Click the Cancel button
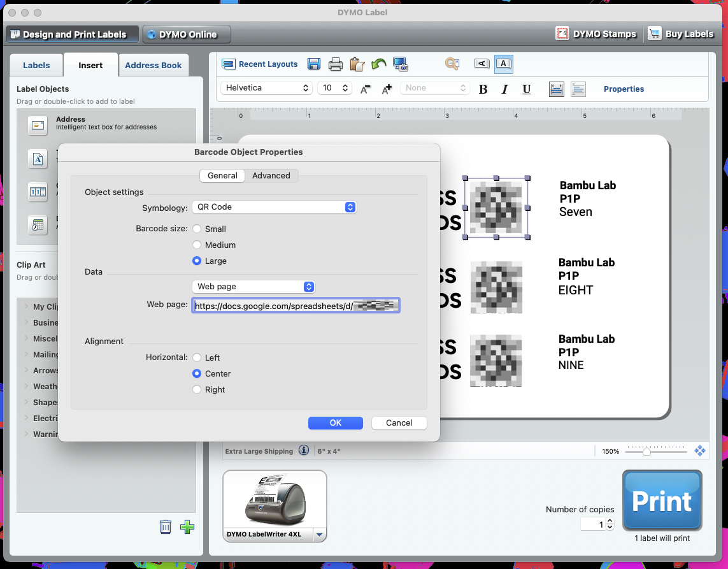Image resolution: width=728 pixels, height=569 pixels. click(x=399, y=422)
